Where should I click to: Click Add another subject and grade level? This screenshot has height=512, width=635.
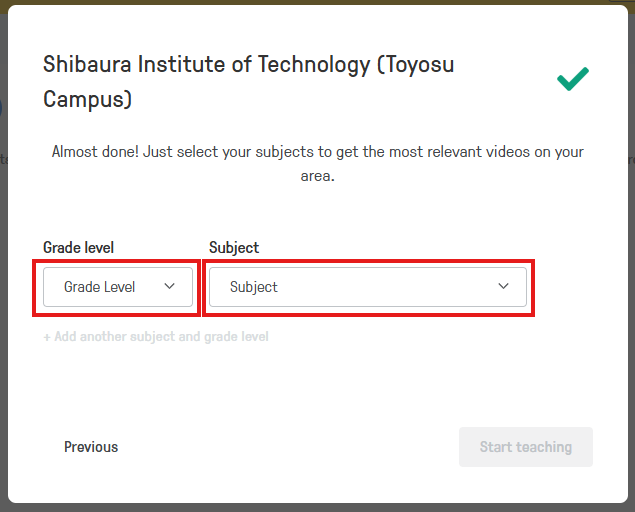click(156, 337)
